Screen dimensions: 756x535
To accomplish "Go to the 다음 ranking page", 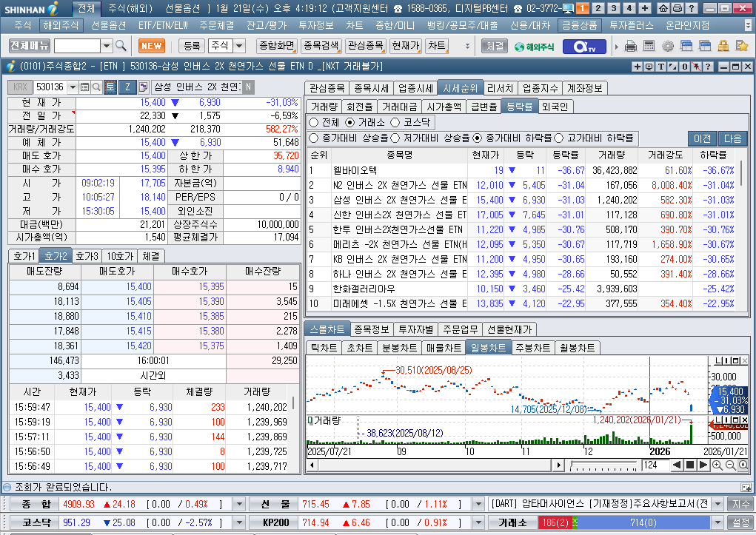I will pyautogui.click(x=732, y=139).
